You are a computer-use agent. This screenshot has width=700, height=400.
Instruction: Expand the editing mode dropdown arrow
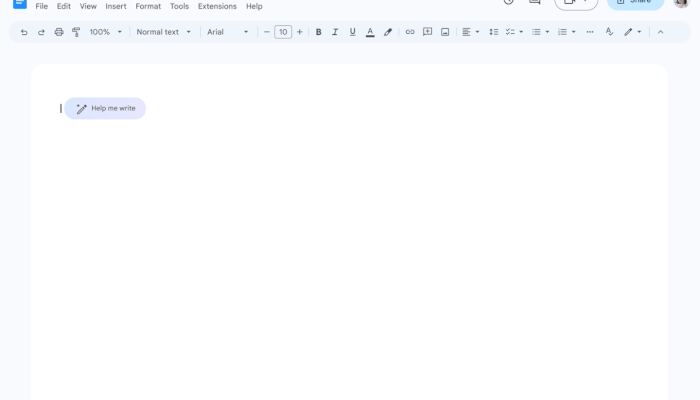[639, 32]
